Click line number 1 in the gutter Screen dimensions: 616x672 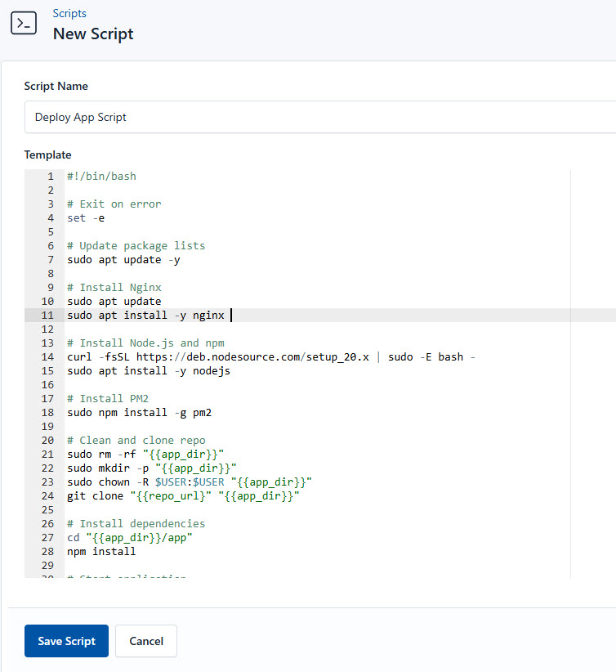point(51,176)
